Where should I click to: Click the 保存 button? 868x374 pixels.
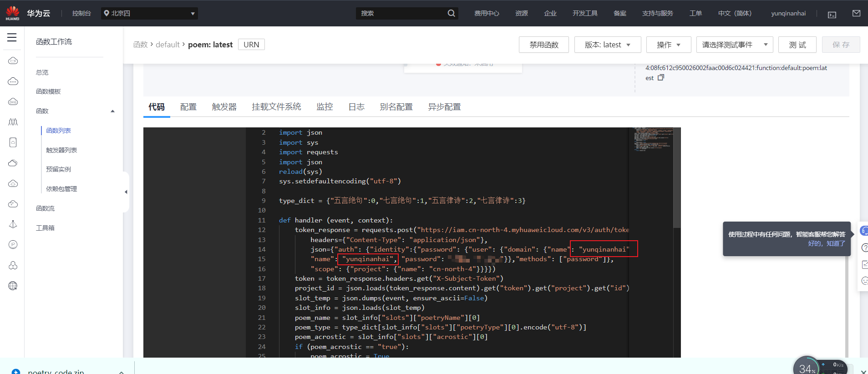click(841, 45)
